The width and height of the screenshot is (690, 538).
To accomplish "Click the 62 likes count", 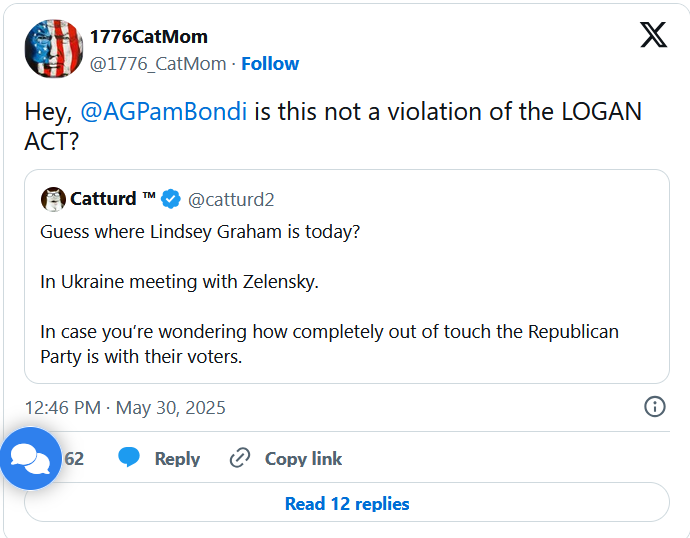I will pos(74,459).
